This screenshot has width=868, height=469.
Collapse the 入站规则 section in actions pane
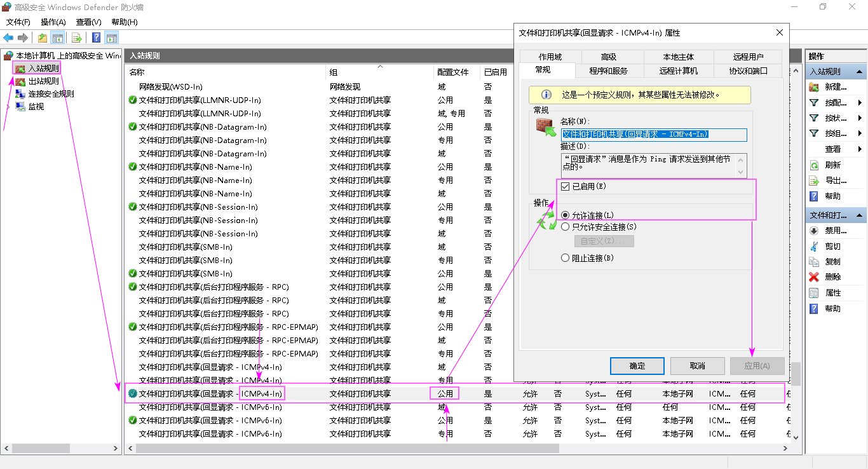pos(859,72)
